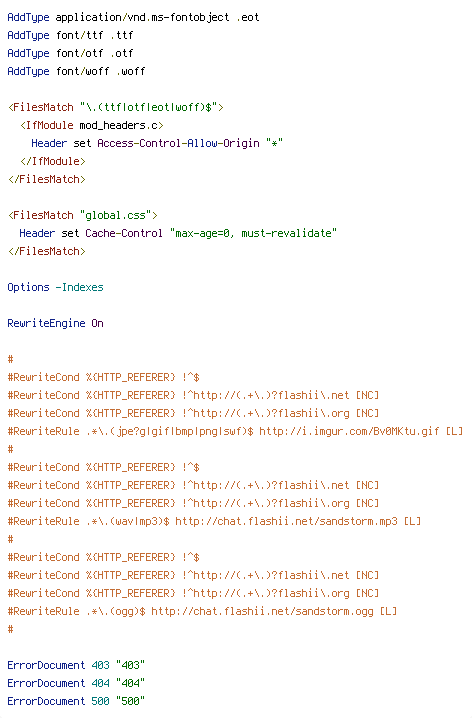472x718 pixels.
Task: Click the RewriteEngine directive keyword
Action: (46, 323)
